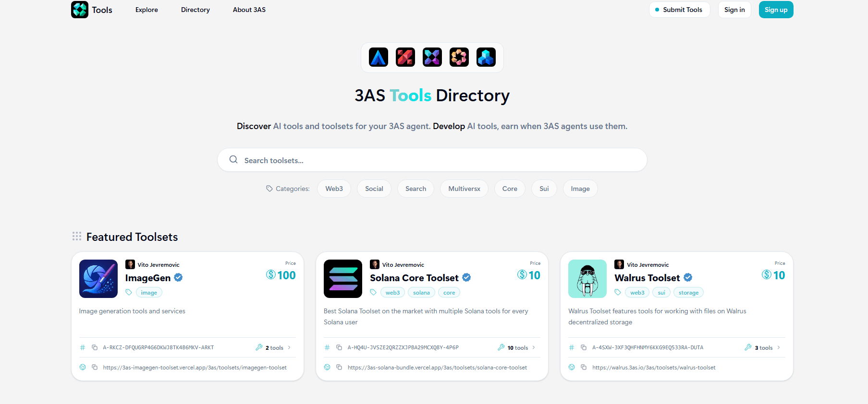The height and width of the screenshot is (404, 868).
Task: Click the verified badge next to Walrus Toolset
Action: coord(688,277)
